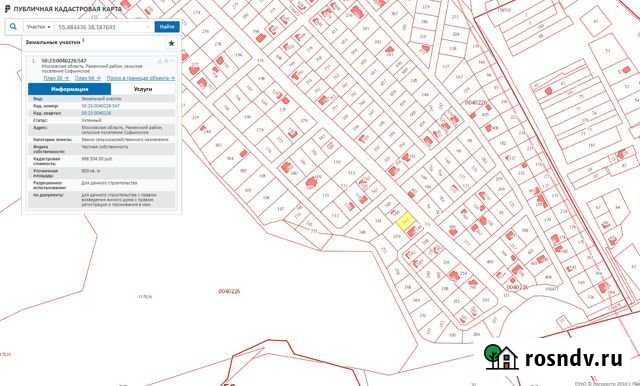The image size is (640, 386).
Task: Open the 'Участки' search type dropdown
Action: [38, 27]
